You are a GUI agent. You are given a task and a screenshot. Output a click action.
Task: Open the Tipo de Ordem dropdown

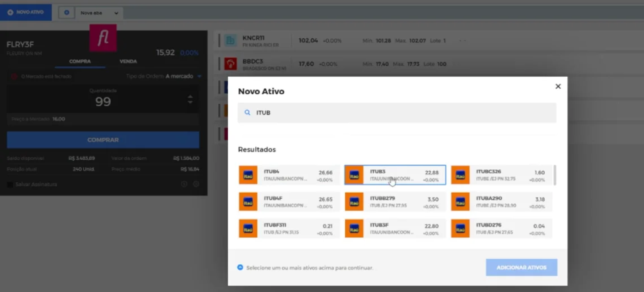199,76
